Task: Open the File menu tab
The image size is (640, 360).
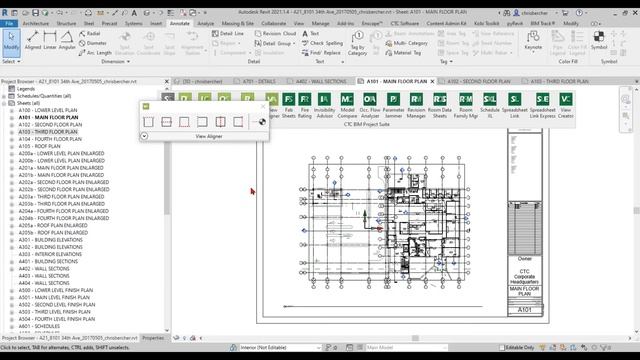Action: point(9,24)
